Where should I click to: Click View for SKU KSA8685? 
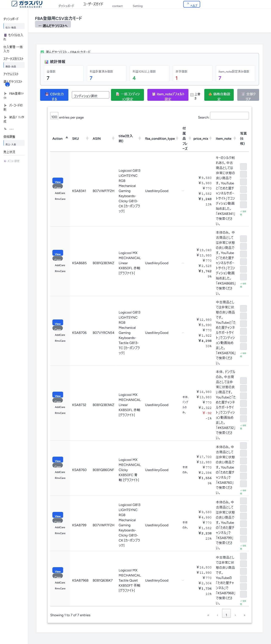coord(58,253)
